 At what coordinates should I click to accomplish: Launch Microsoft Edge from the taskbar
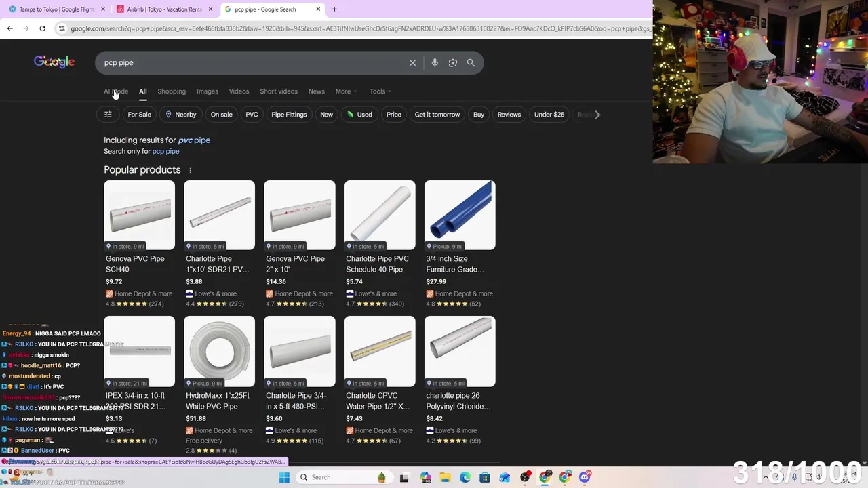coord(465,477)
